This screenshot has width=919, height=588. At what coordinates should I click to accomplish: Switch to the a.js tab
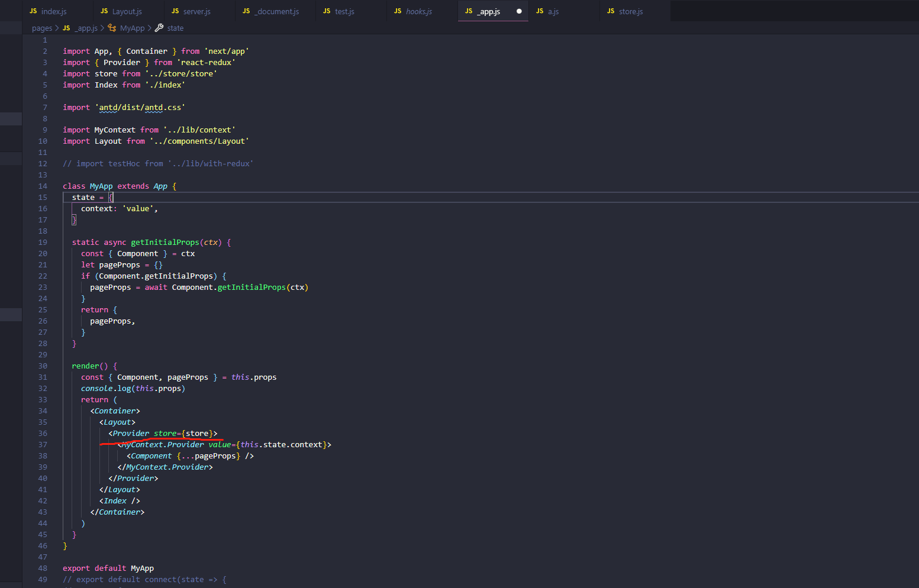pyautogui.click(x=564, y=11)
